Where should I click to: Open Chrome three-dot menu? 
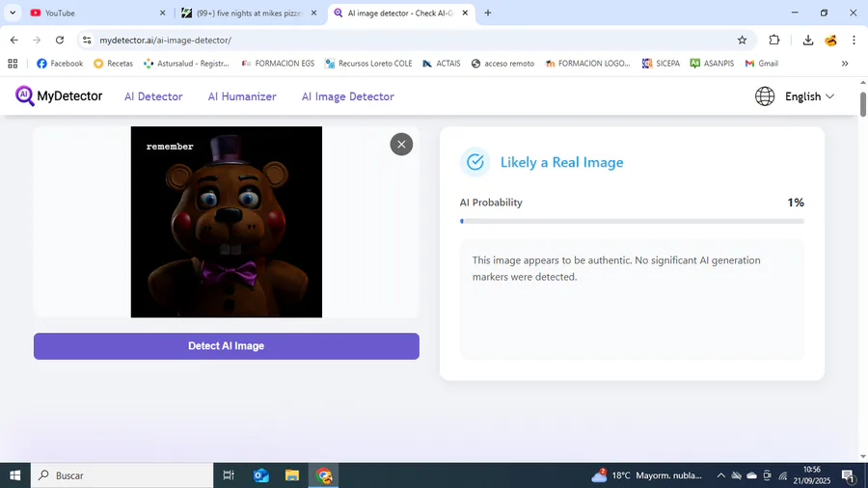click(x=854, y=40)
